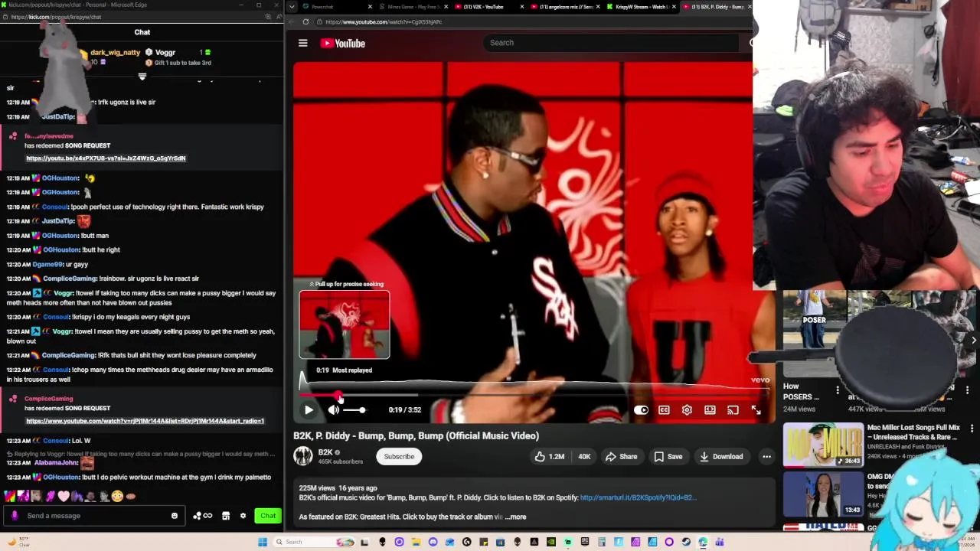Go to the YouTube home logo
Viewport: 980px width, 551px height.
tap(342, 43)
